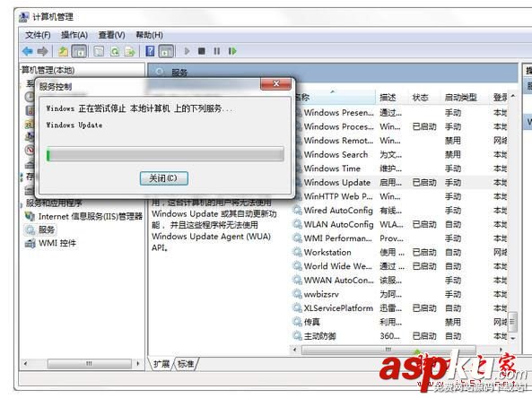Click the XLServicePlatform gear icon

click(298, 307)
